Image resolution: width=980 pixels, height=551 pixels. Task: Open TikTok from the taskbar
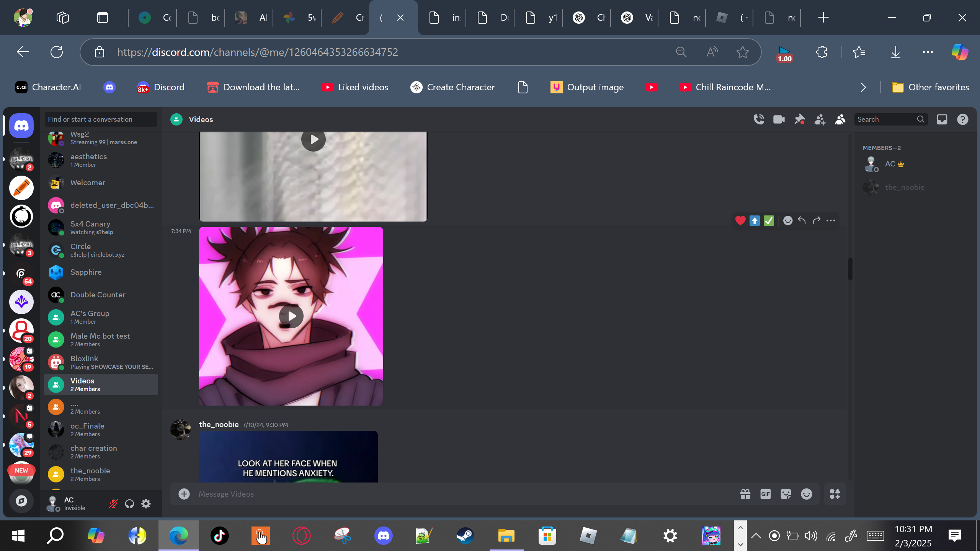pyautogui.click(x=219, y=536)
